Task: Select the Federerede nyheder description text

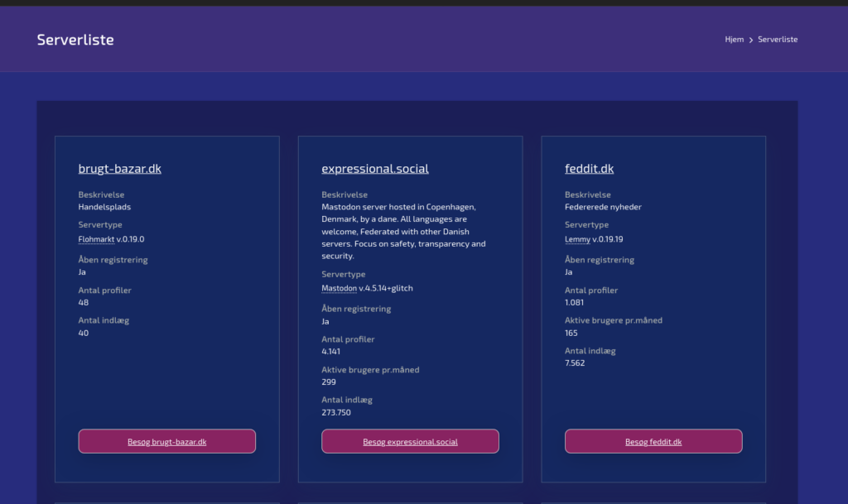Action: [x=603, y=207]
